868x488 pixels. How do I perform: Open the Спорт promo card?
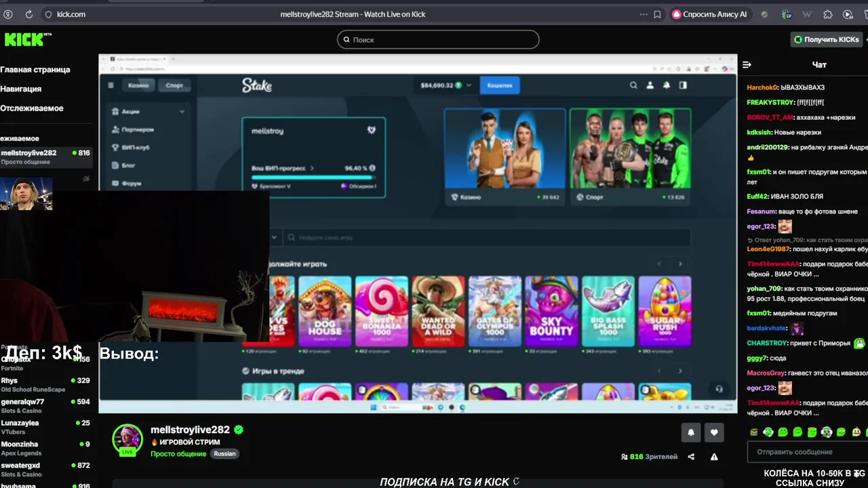[630, 157]
